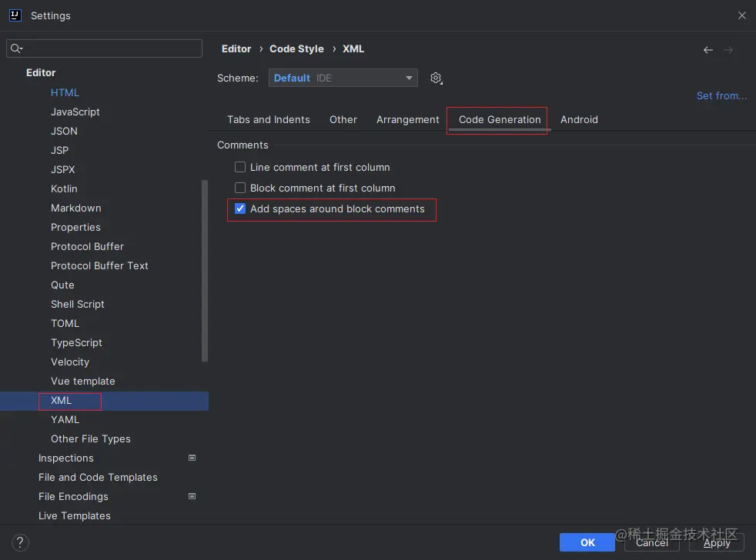
Task: Click the Inspections project-level settings icon
Action: pos(192,458)
